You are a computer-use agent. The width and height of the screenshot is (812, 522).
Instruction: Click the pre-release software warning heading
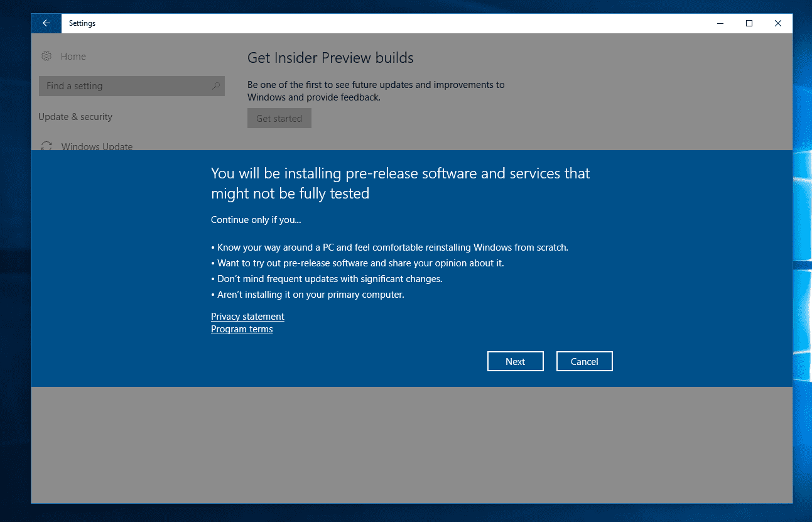coord(400,183)
